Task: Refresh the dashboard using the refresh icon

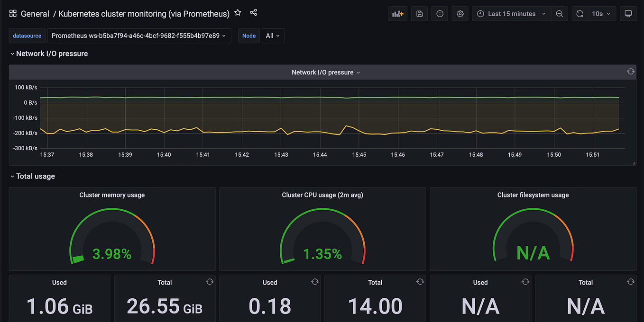Action: pos(580,13)
